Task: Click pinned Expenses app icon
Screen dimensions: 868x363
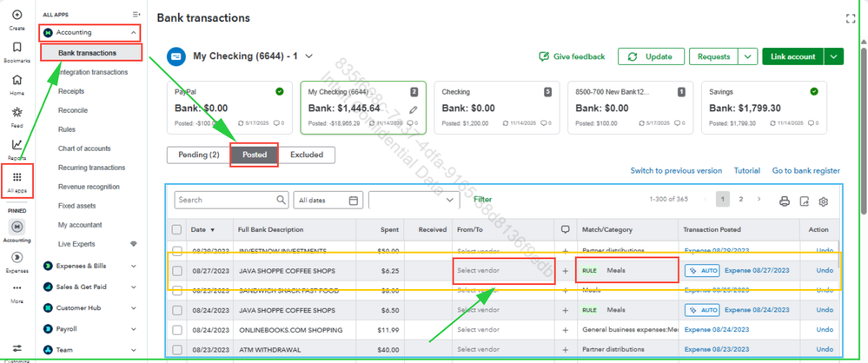Action: coord(17,257)
